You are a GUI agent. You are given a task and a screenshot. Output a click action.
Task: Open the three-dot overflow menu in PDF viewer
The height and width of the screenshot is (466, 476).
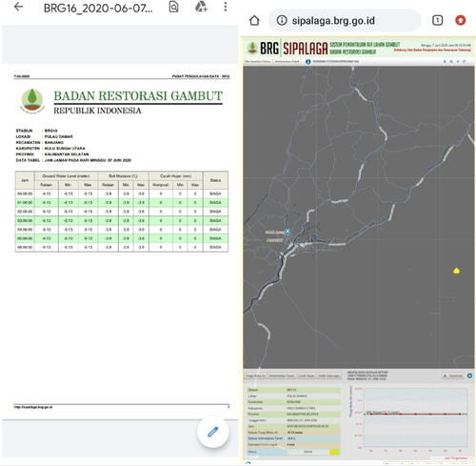(x=226, y=7)
